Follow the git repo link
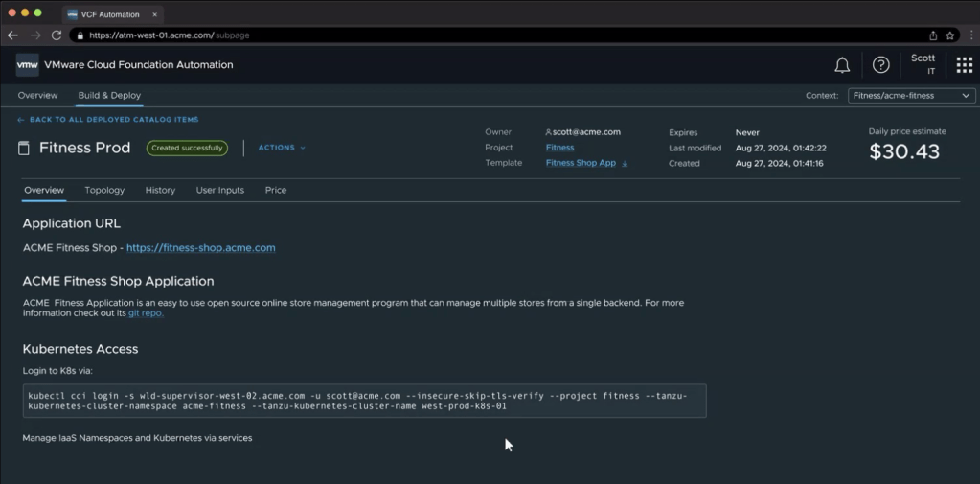This screenshot has width=980, height=484. [x=146, y=313]
